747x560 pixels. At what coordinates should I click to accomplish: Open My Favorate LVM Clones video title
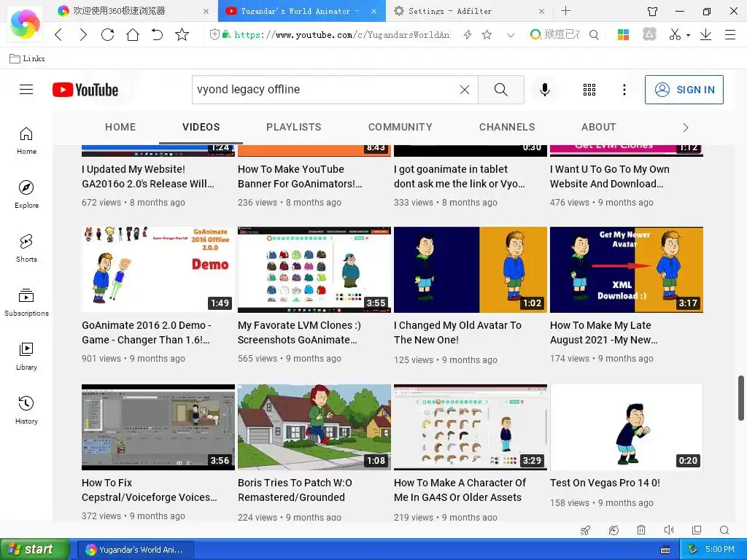pyautogui.click(x=299, y=332)
